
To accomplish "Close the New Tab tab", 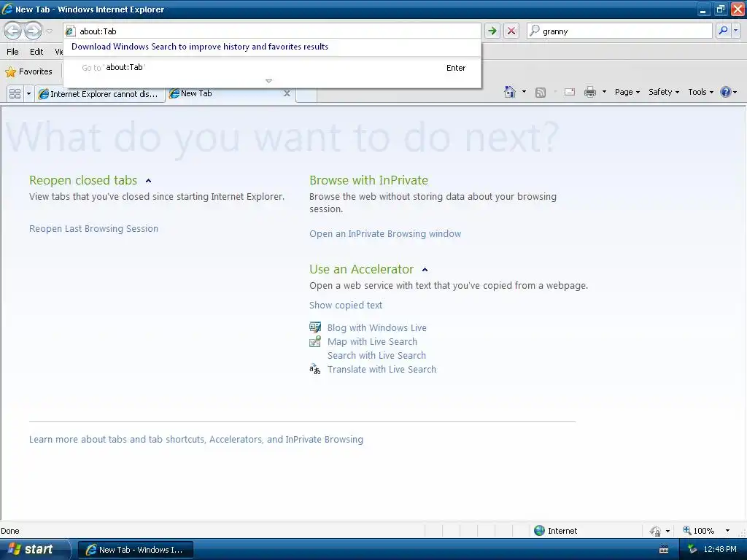I will [x=287, y=93].
